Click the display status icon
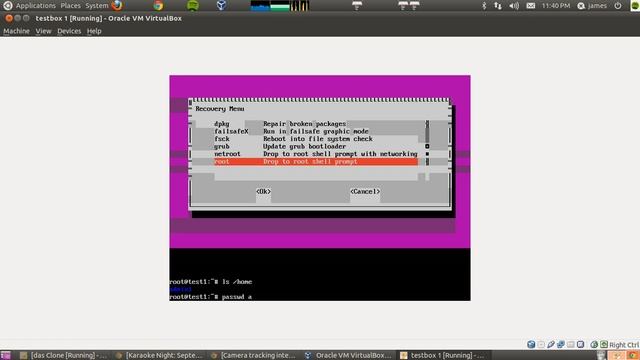The height and width of the screenshot is (360, 640). [x=580, y=344]
